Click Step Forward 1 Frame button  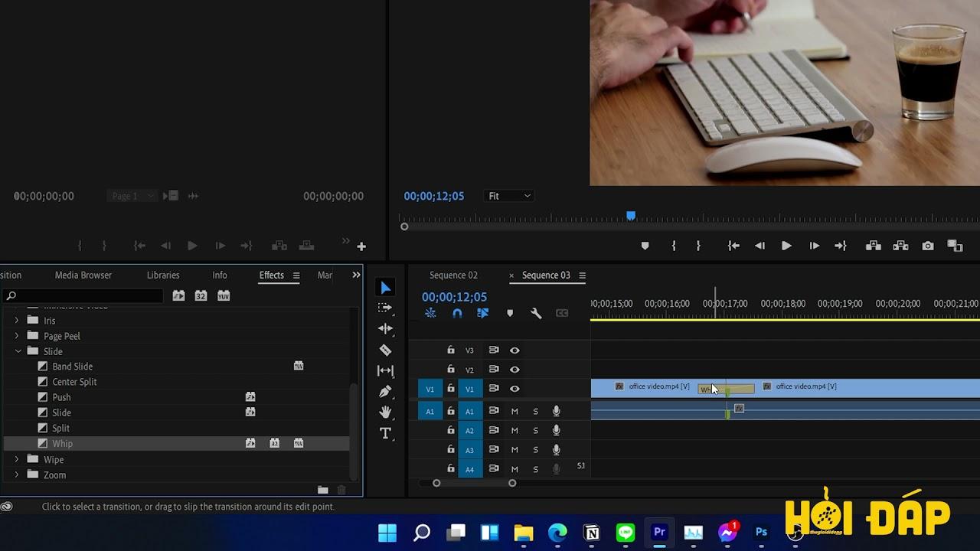[x=814, y=246]
